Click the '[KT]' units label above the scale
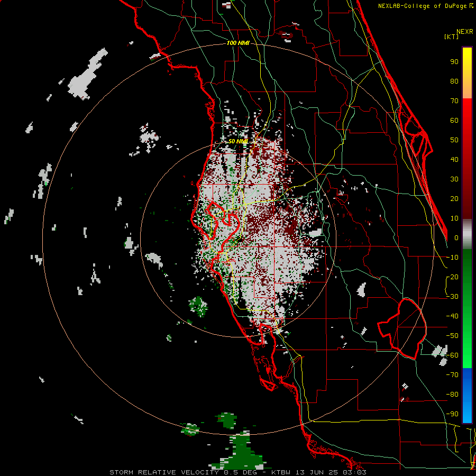 [451, 36]
